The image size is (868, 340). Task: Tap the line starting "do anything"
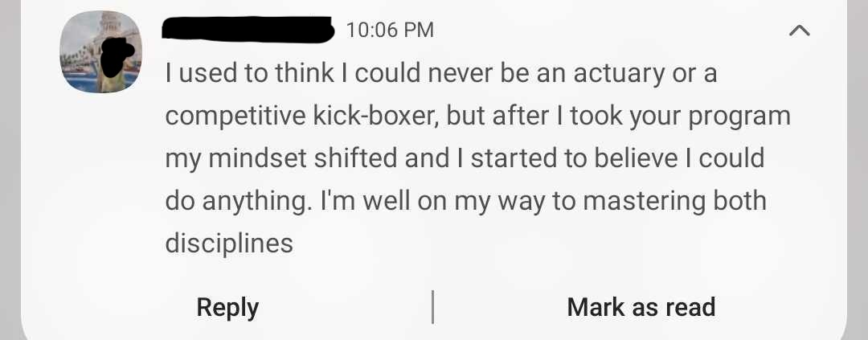(465, 201)
